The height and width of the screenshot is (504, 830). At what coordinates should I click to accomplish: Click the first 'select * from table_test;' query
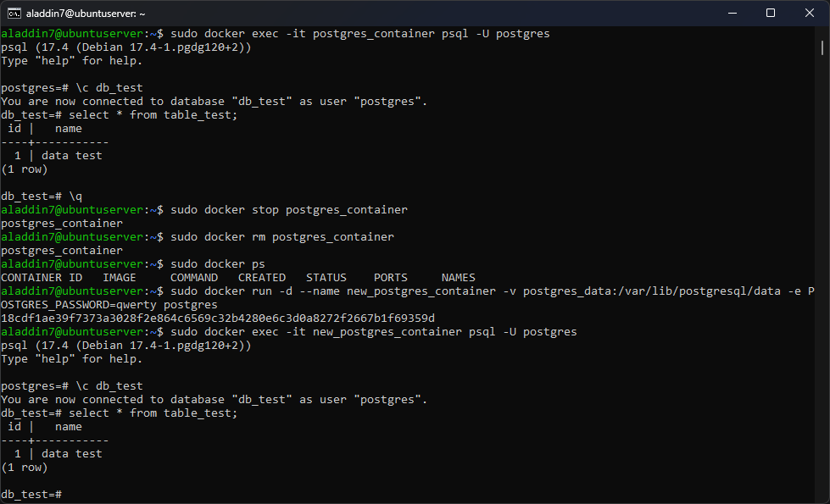coord(153,114)
